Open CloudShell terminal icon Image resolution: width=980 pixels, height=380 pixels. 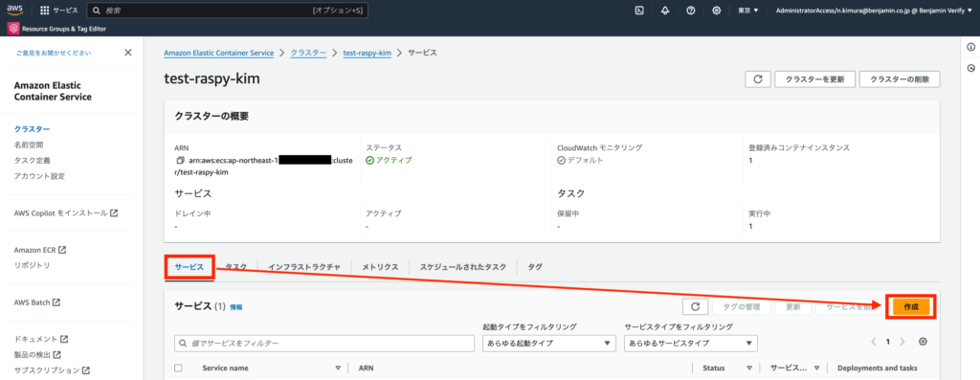tap(639, 11)
